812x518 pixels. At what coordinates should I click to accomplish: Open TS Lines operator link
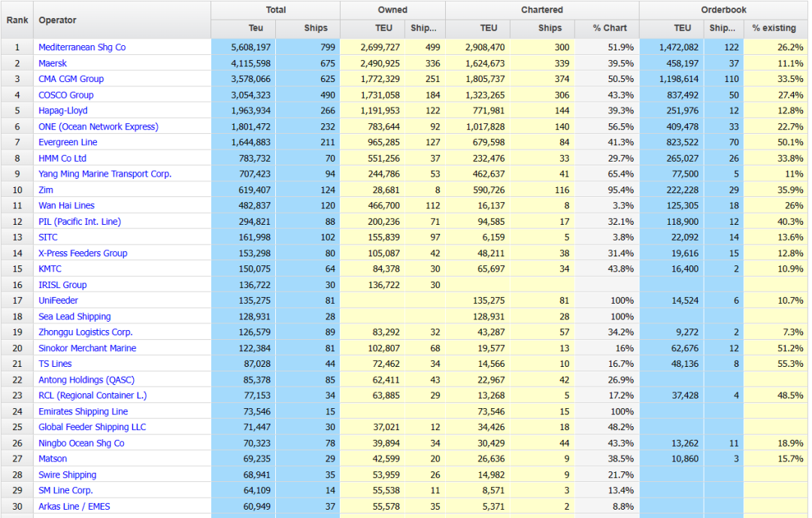pyautogui.click(x=55, y=363)
